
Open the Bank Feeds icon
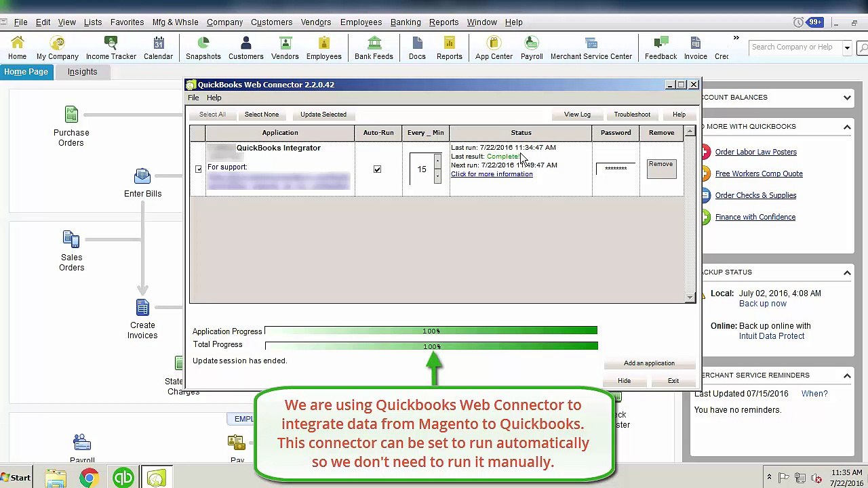(x=374, y=48)
